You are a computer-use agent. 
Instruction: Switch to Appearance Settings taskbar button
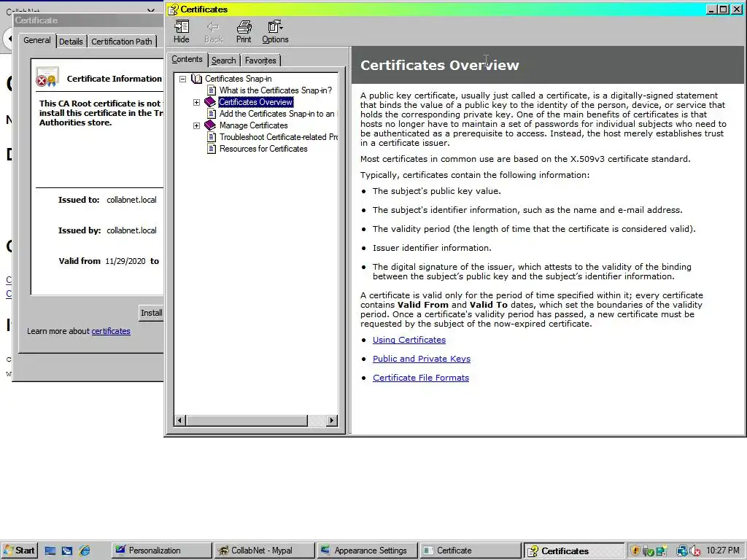[368, 551]
